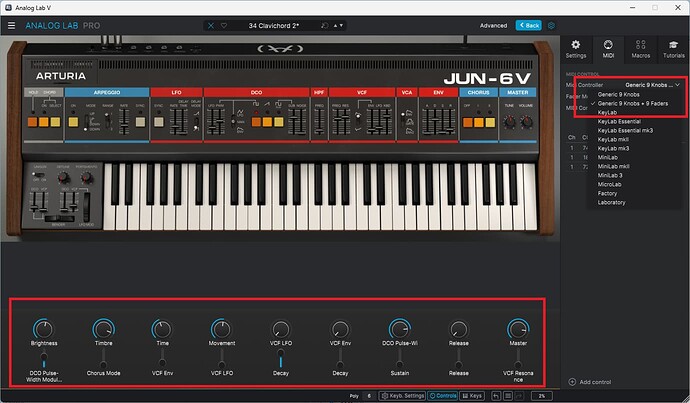Expand the MIDI Controller dropdown
Viewport: 690px width, 403px height.
653,85
